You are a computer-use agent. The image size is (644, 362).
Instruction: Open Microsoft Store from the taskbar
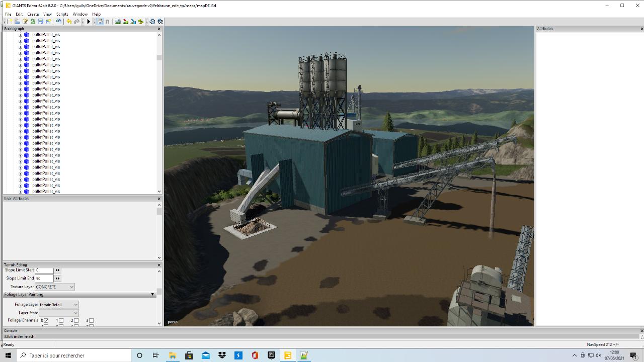point(189,355)
